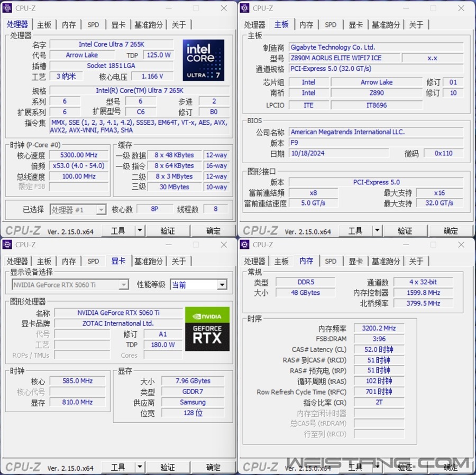
Task: Open 显卡 tab in the processor window
Action: (118, 25)
